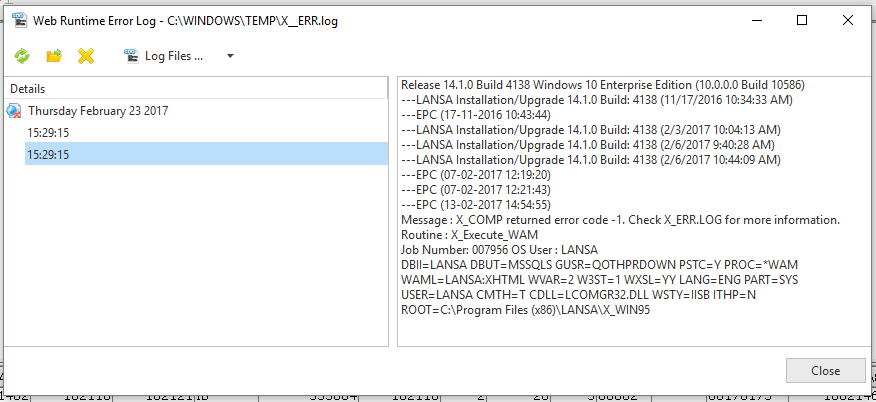Click the globe error icon beside Thursday date
The image size is (876, 402).
(14, 111)
